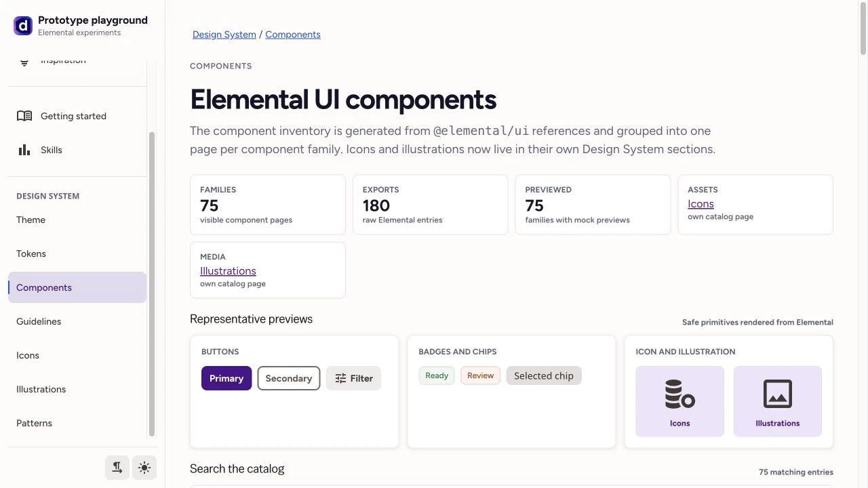Click the sidebar scrollbar

pos(152,285)
